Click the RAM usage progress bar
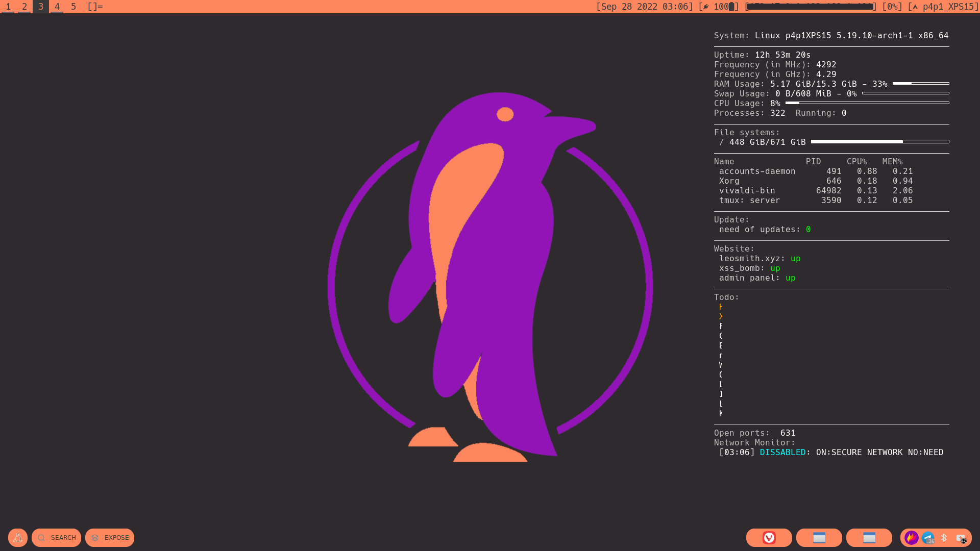Screen dimensions: 980x551 pyautogui.click(x=921, y=84)
